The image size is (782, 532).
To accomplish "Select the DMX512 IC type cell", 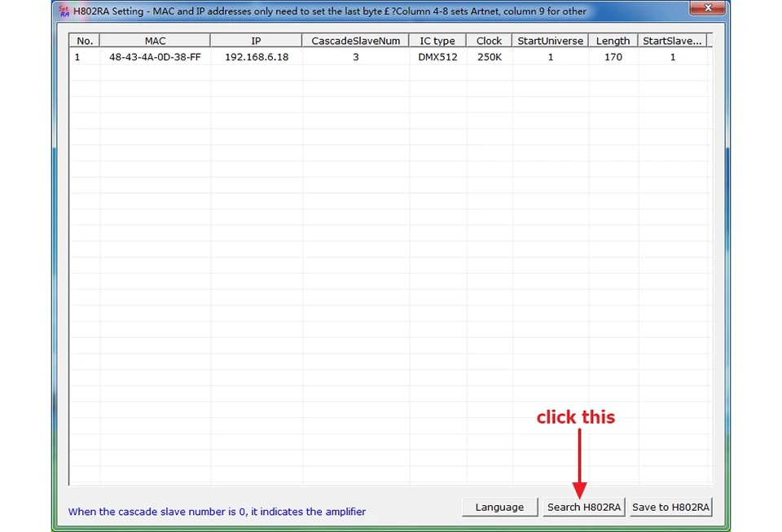I will click(437, 57).
